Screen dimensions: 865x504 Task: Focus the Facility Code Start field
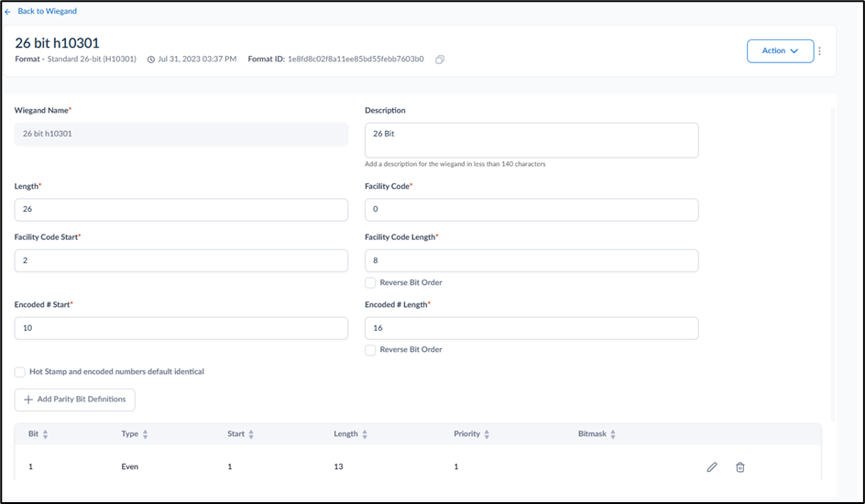point(181,261)
